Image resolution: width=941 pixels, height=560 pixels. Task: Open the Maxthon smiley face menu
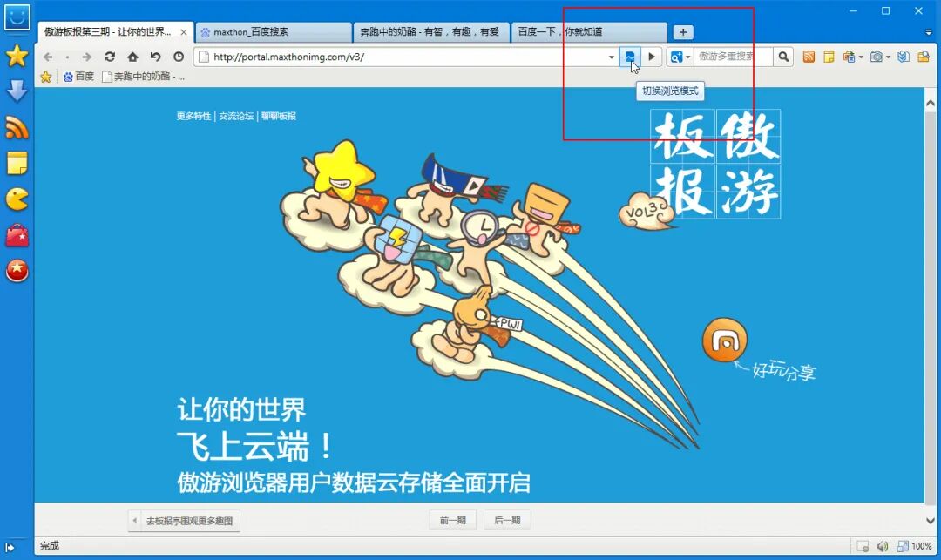tap(17, 17)
